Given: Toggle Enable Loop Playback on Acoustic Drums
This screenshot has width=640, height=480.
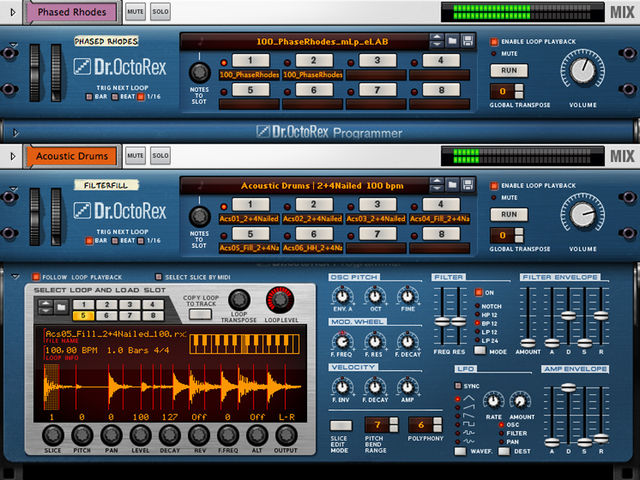Looking at the screenshot, I should coord(494,186).
